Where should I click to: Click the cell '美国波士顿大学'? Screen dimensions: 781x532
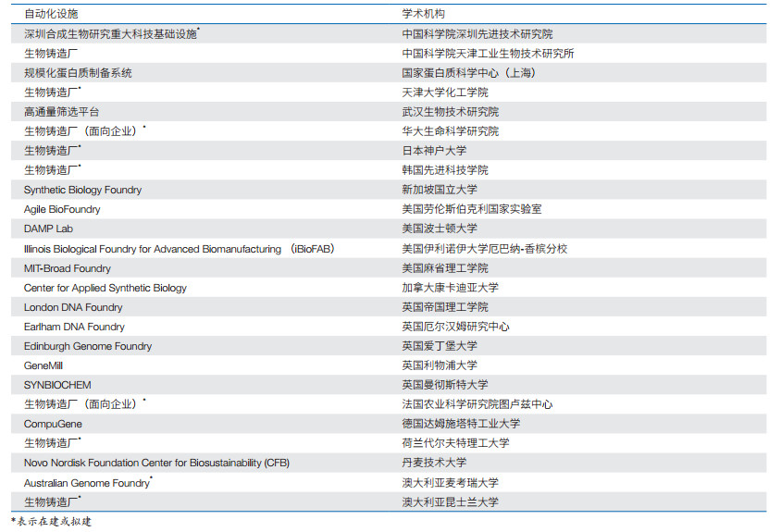pos(440,229)
